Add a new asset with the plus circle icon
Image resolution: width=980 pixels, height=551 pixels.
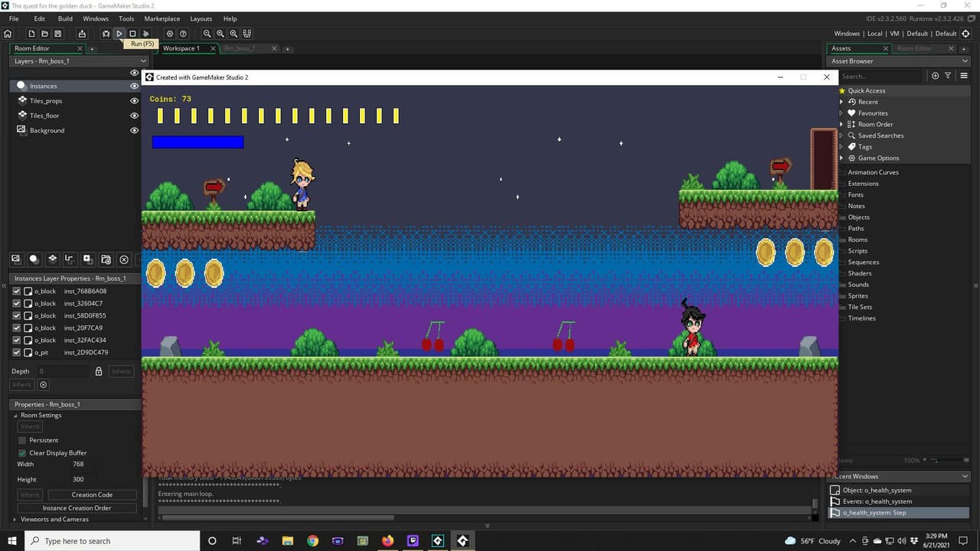coord(935,76)
